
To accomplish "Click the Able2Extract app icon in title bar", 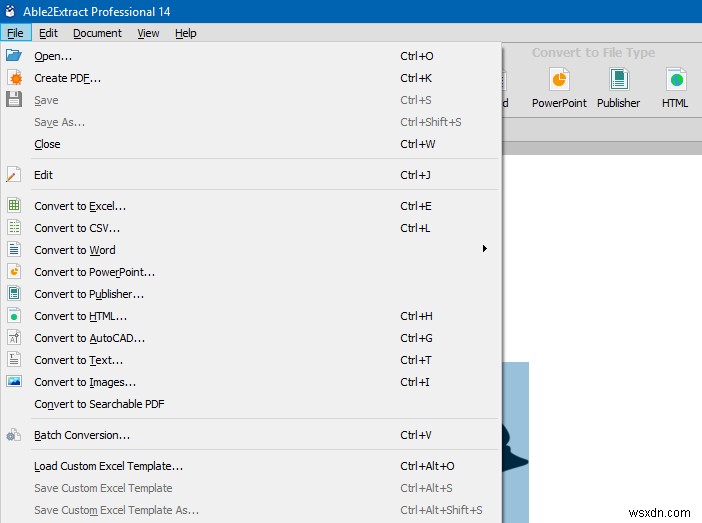I will click(x=10, y=11).
